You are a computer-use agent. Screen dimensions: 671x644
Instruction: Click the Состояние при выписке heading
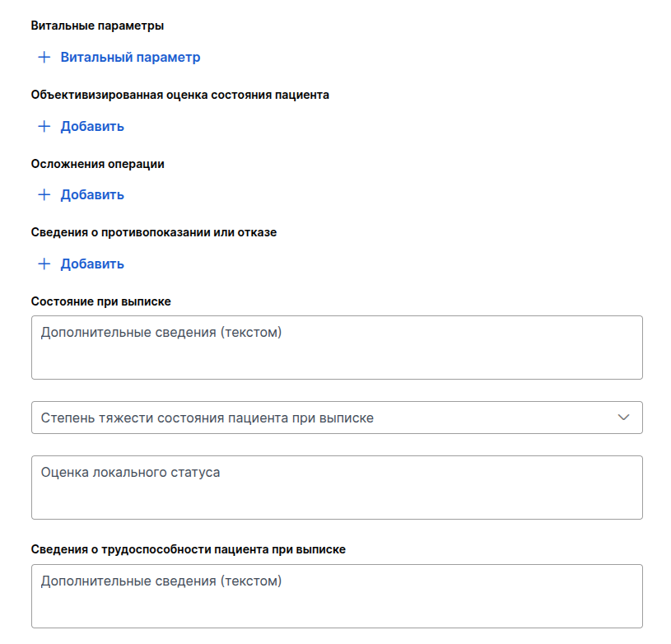point(100,301)
